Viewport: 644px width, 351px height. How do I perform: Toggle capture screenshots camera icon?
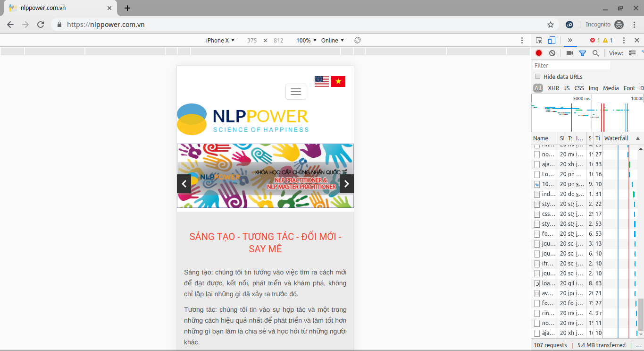pyautogui.click(x=569, y=53)
